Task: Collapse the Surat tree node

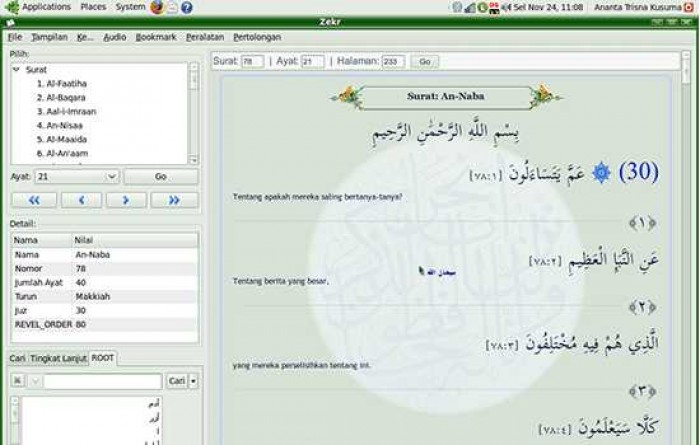Action: (x=17, y=70)
